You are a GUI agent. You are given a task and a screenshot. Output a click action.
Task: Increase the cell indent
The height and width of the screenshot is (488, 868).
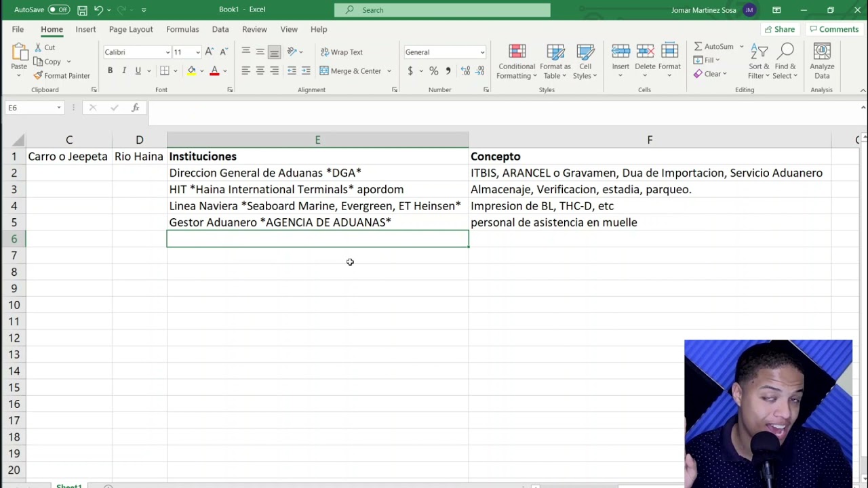pyautogui.click(x=306, y=71)
